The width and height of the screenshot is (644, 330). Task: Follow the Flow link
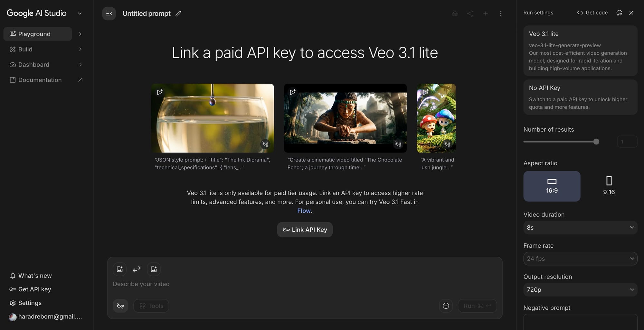point(304,211)
